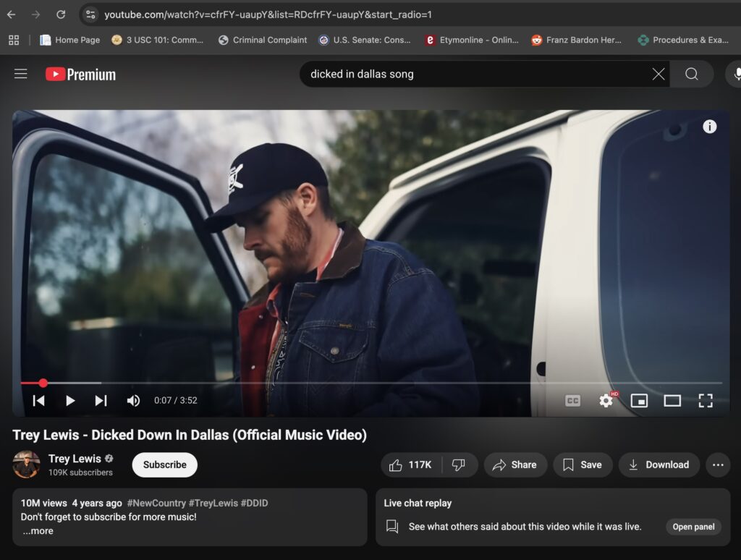Play the paused video
Screen dimensions: 741x560
coord(70,400)
